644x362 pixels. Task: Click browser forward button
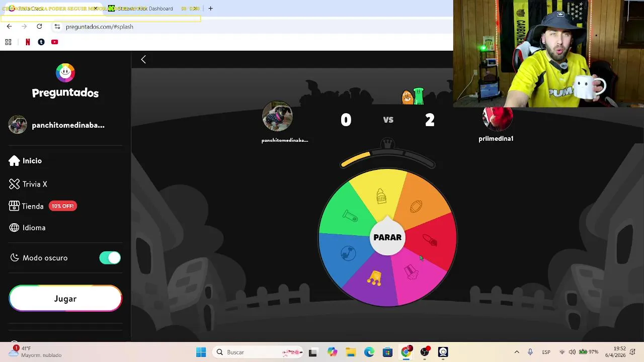[x=24, y=27]
